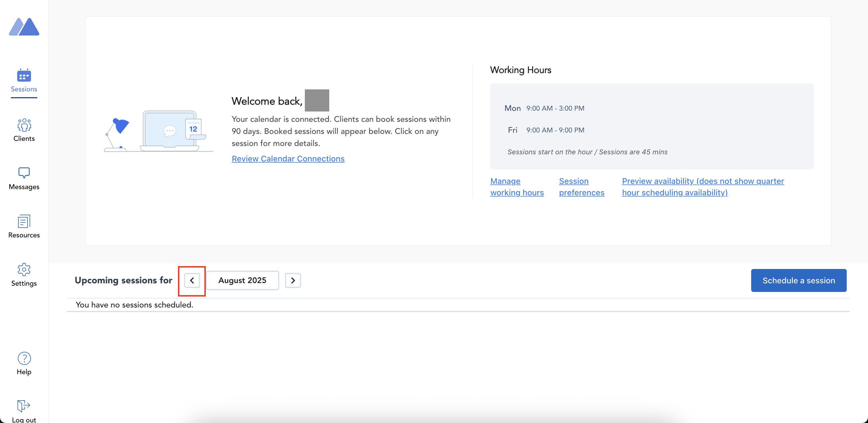Open the August 2025 month selector
Image resolution: width=868 pixels, height=423 pixels.
pyautogui.click(x=242, y=281)
